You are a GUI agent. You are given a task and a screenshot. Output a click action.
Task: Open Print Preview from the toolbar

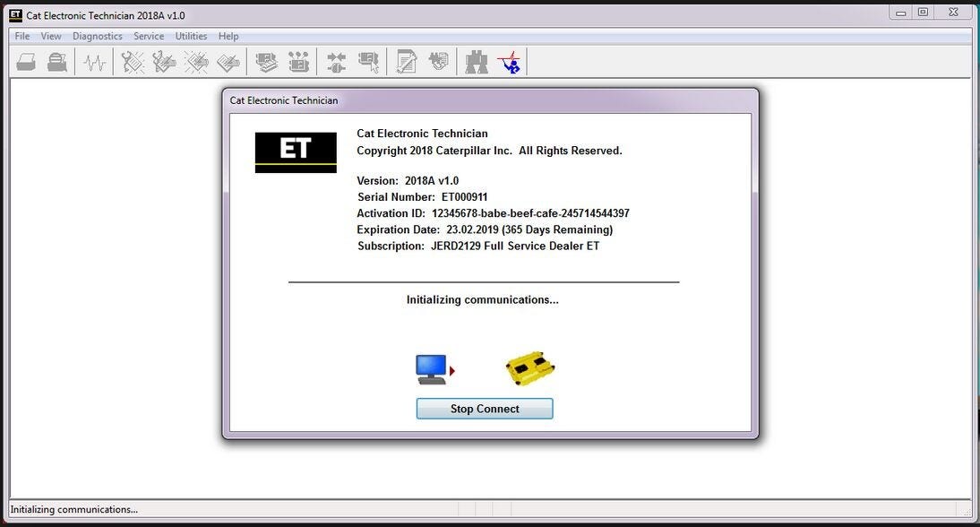(x=56, y=62)
